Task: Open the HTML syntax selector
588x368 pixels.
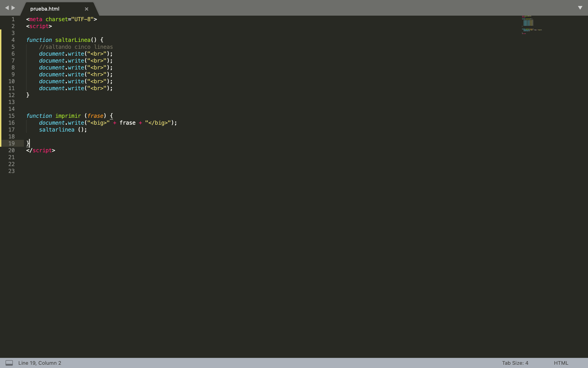Action: tap(561, 363)
